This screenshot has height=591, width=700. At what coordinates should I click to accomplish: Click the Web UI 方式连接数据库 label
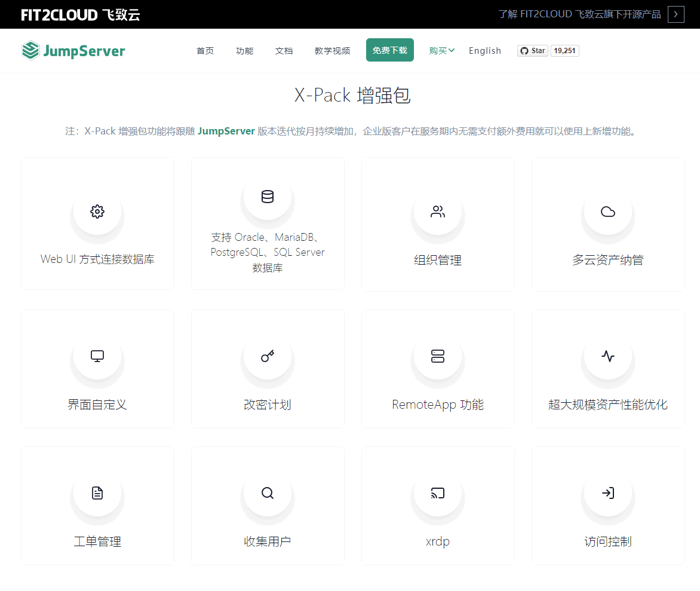pos(97,259)
